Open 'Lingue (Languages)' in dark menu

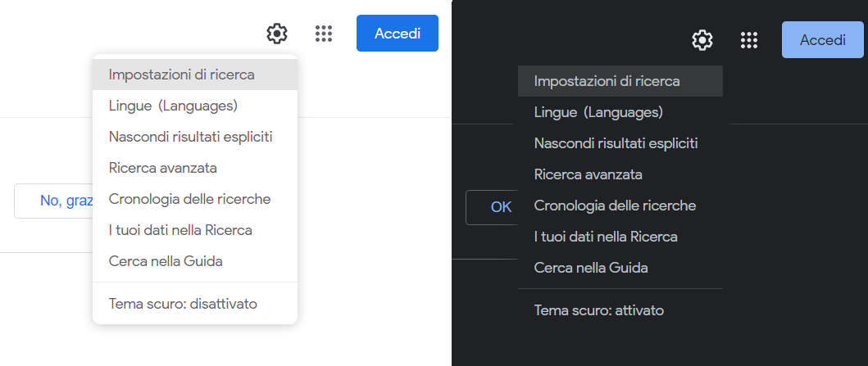coord(620,112)
